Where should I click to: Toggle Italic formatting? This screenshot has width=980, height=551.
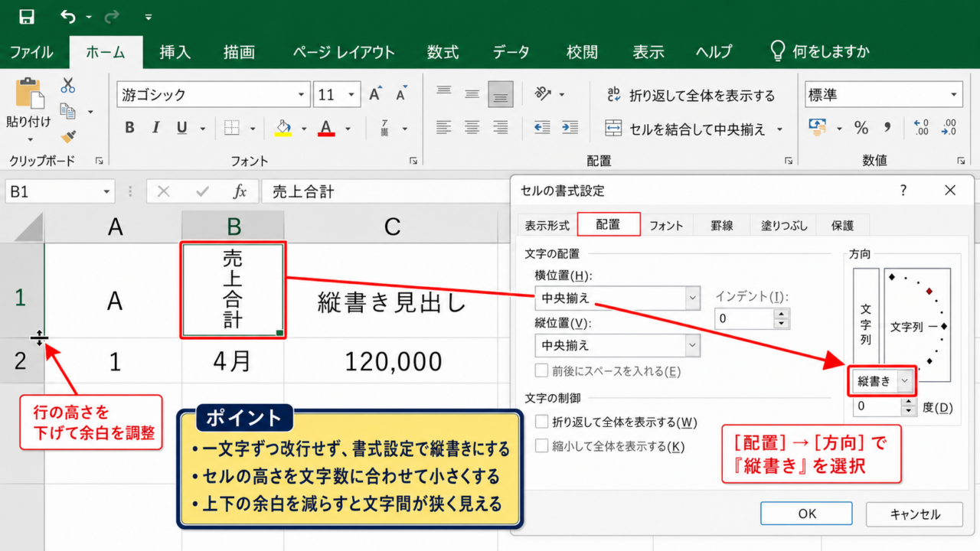(x=155, y=128)
